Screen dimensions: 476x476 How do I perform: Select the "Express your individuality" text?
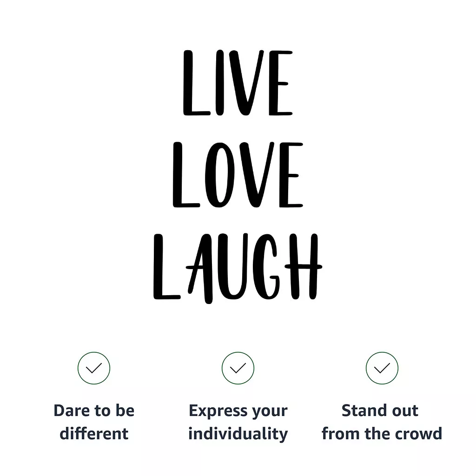pos(238,422)
